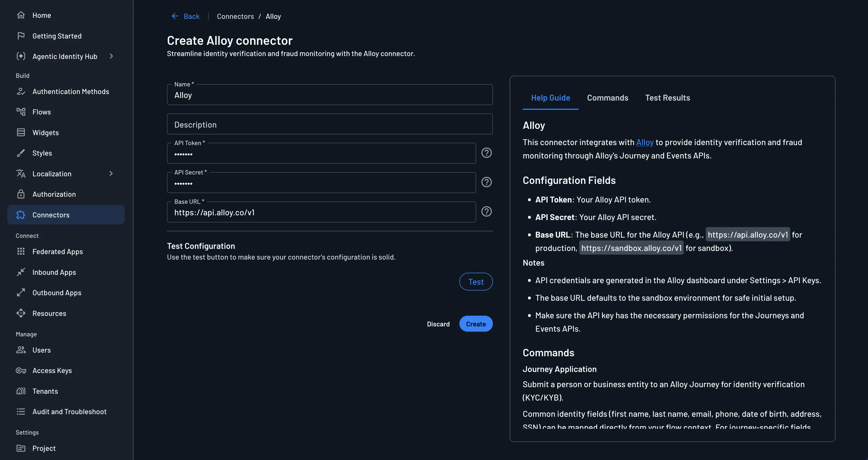Screen dimensions: 868x460
Task: Click the Widgets icon in sidebar
Action: (21, 133)
